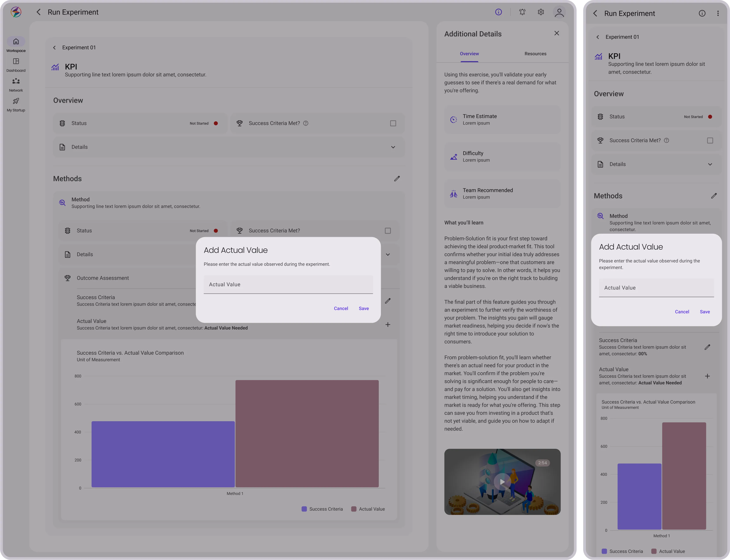Click the user profile avatar icon
The height and width of the screenshot is (560, 730).
[559, 12]
